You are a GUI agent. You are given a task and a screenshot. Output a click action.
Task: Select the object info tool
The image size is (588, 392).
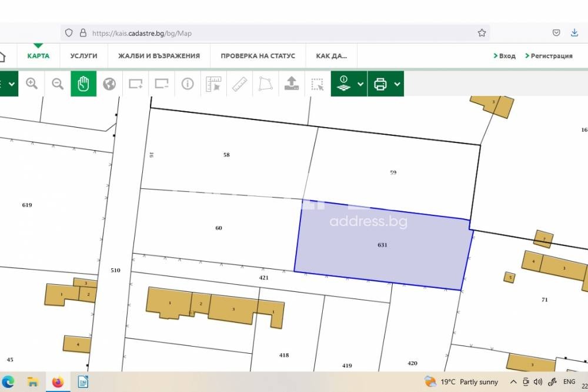tap(188, 84)
